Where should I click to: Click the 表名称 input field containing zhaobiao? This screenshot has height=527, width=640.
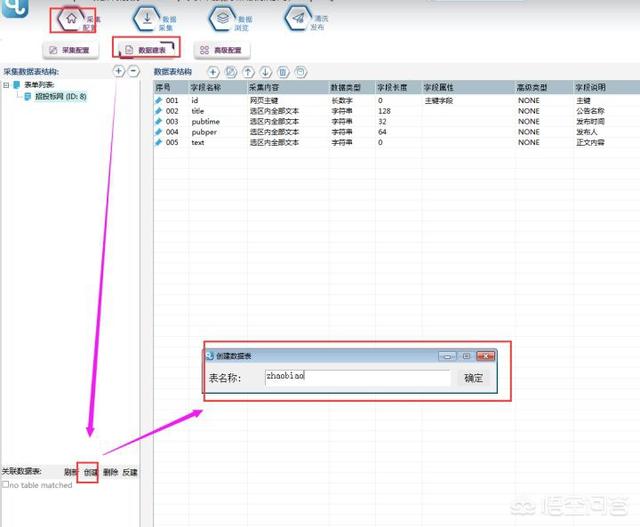358,378
